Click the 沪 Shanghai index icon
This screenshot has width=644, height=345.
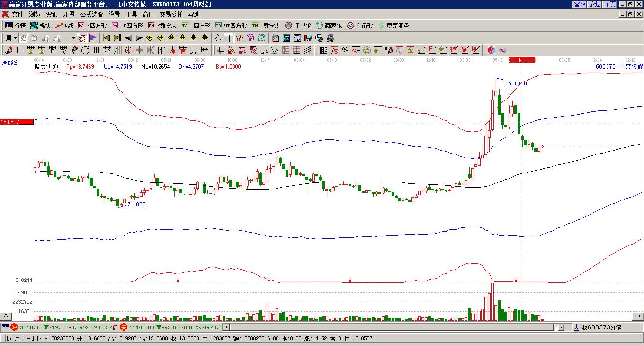14,327
